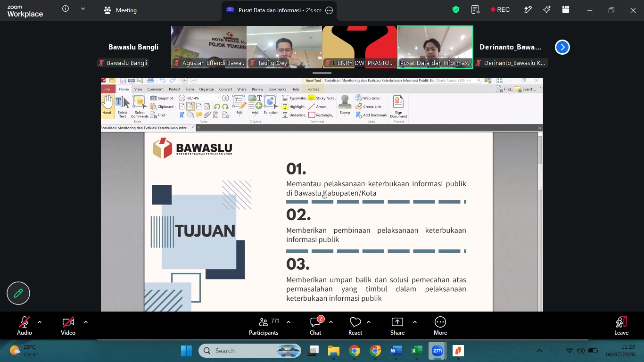Expand Participants options arrow
The image size is (644, 362).
pyautogui.click(x=289, y=322)
